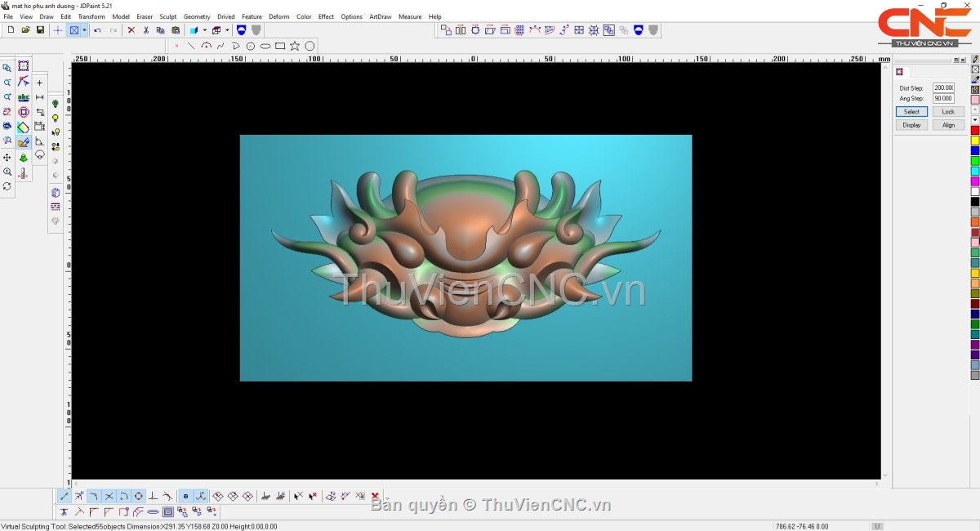Viewport: 980px width, 531px height.
Task: Click the Lock button
Action: pyautogui.click(x=947, y=112)
